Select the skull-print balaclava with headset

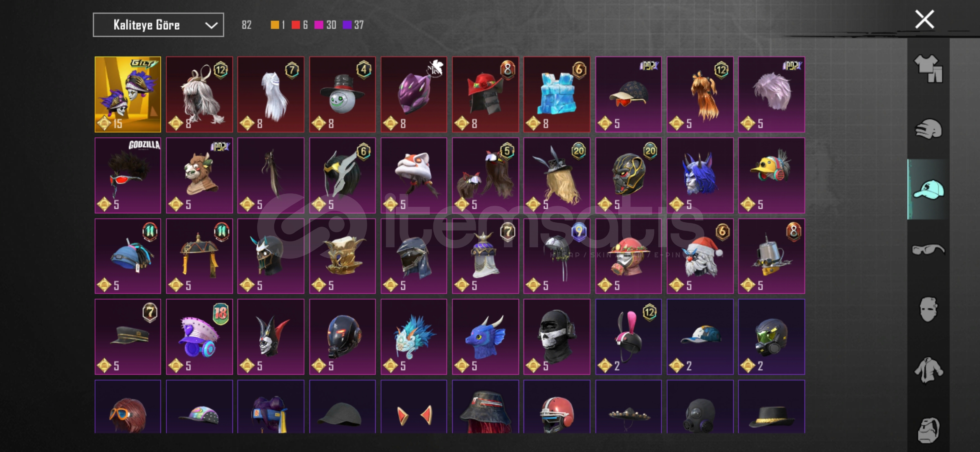click(x=557, y=337)
